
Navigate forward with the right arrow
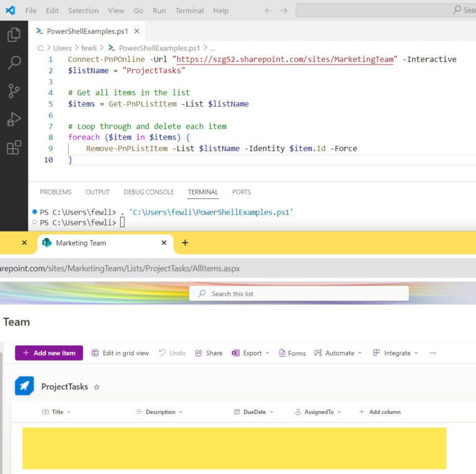click(283, 11)
